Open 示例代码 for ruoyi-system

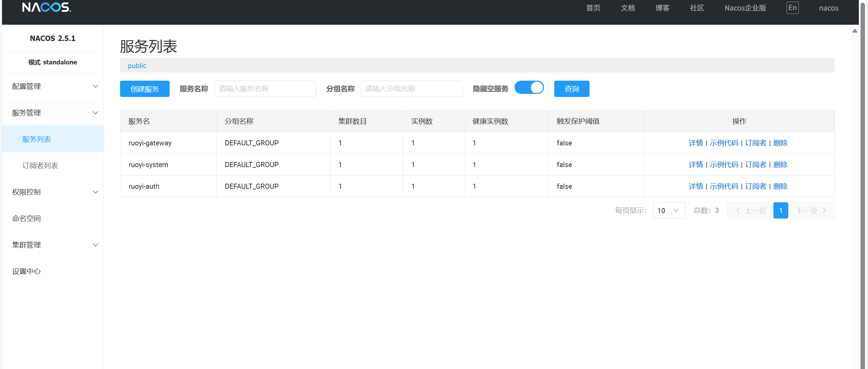(x=724, y=165)
